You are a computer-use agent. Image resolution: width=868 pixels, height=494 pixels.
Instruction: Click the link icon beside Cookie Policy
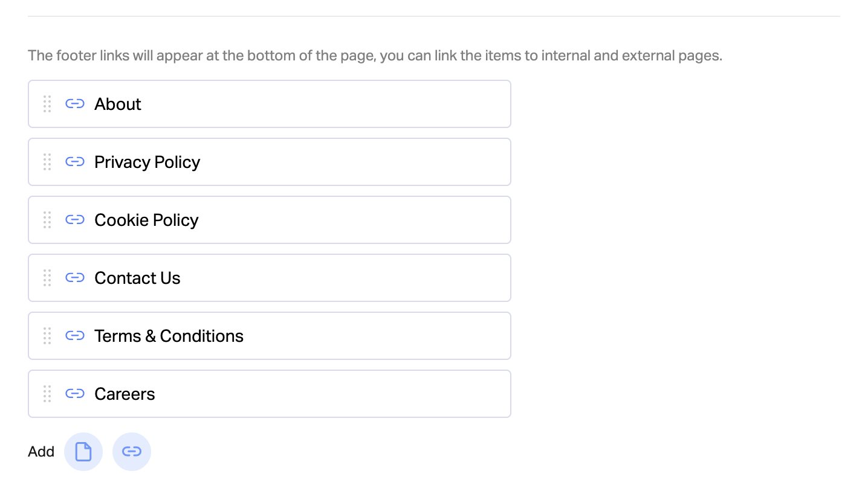tap(75, 220)
